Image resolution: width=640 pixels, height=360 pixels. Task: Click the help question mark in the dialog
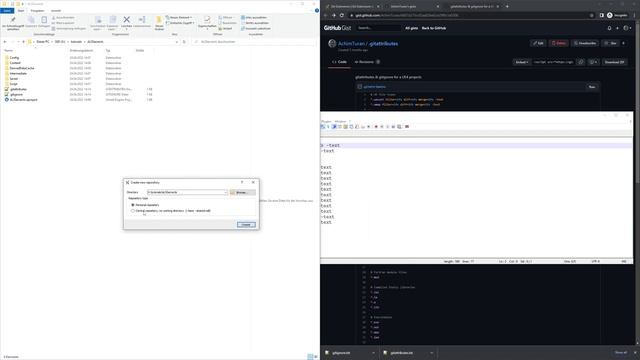(242, 182)
